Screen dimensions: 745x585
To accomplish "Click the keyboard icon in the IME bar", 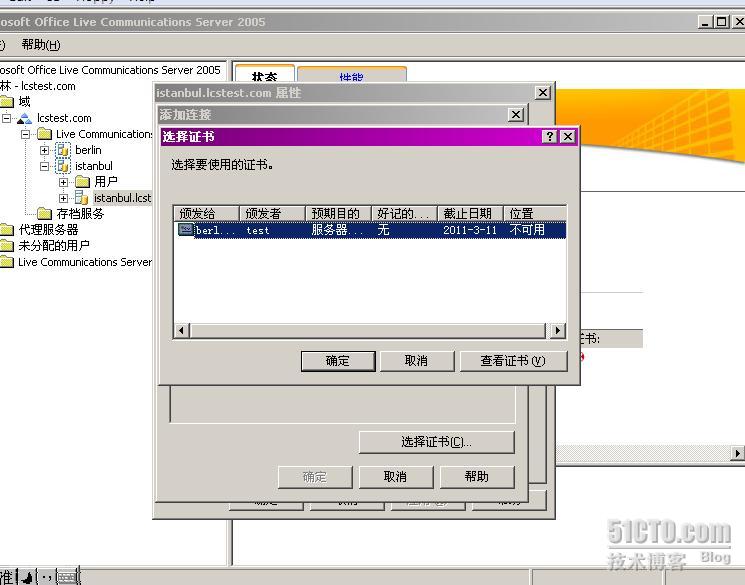I will tap(67, 577).
